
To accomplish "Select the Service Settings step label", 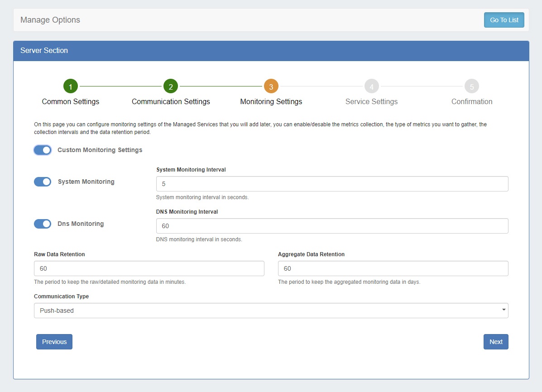I will [371, 101].
